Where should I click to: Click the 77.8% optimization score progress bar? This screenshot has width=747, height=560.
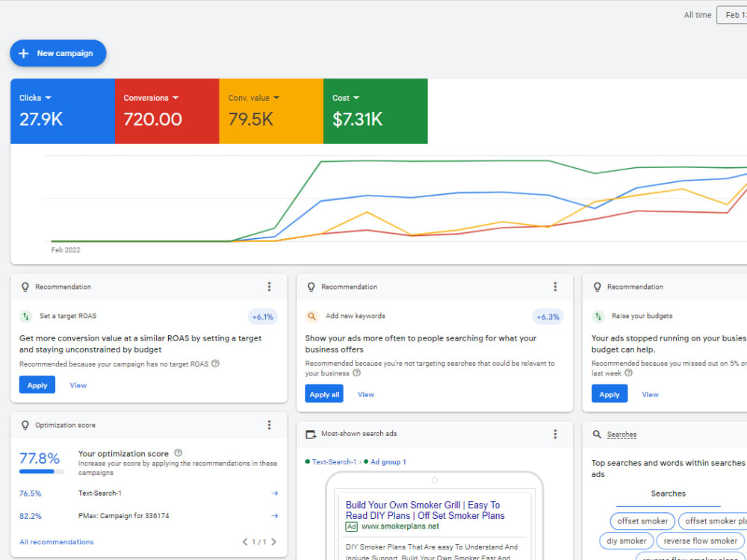41,471
